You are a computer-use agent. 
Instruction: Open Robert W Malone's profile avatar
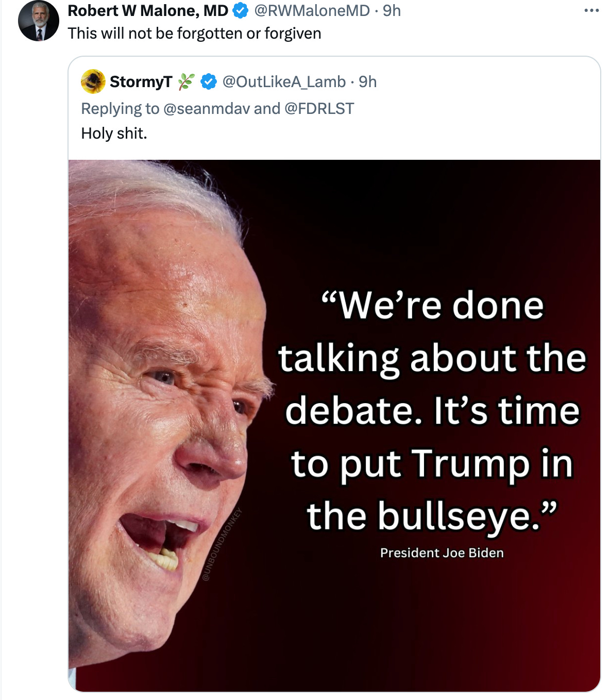click(39, 21)
